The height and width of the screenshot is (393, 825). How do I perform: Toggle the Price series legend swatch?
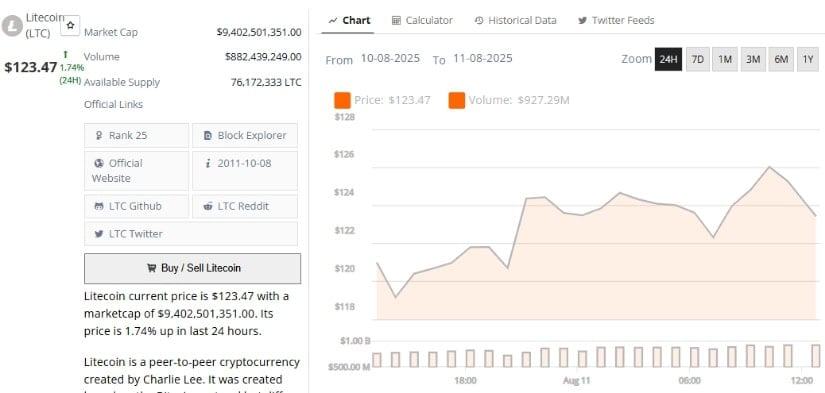[343, 100]
